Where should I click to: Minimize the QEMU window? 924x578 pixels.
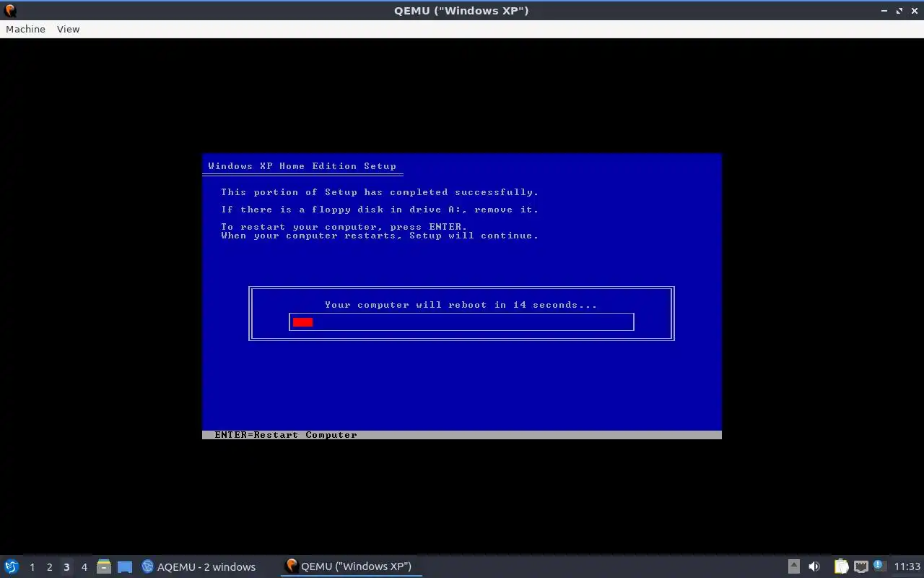tap(885, 11)
